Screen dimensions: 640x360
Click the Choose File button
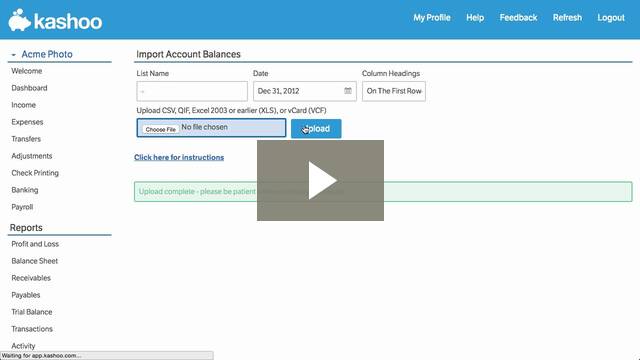160,129
